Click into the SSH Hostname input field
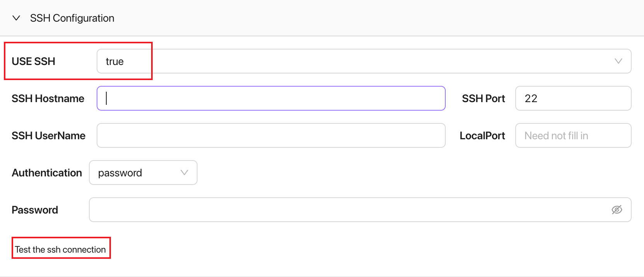This screenshot has width=644, height=277. 271,98
